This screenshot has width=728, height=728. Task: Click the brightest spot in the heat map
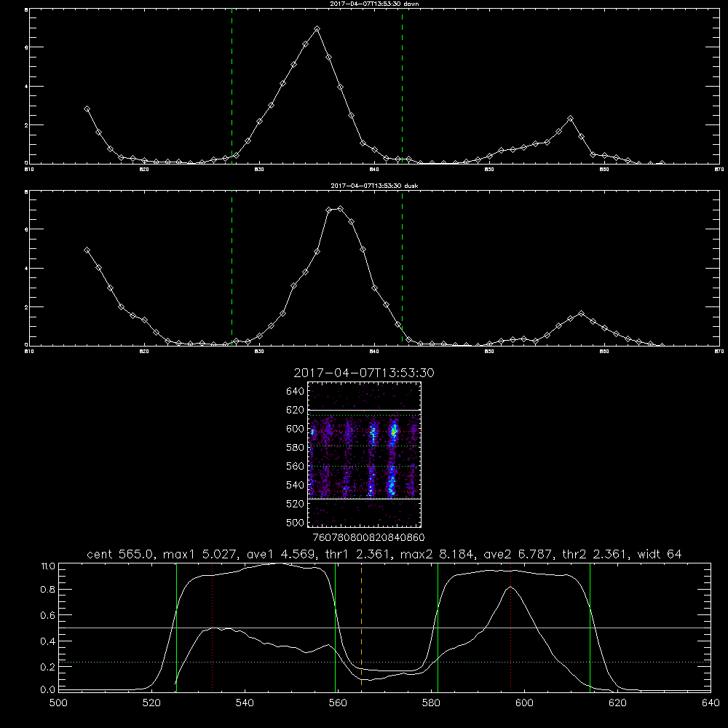coord(394,432)
